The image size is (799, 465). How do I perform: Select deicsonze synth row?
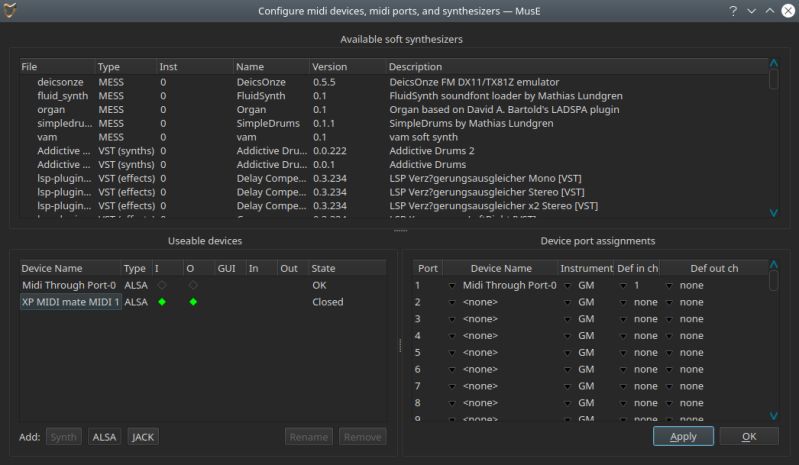(x=393, y=82)
